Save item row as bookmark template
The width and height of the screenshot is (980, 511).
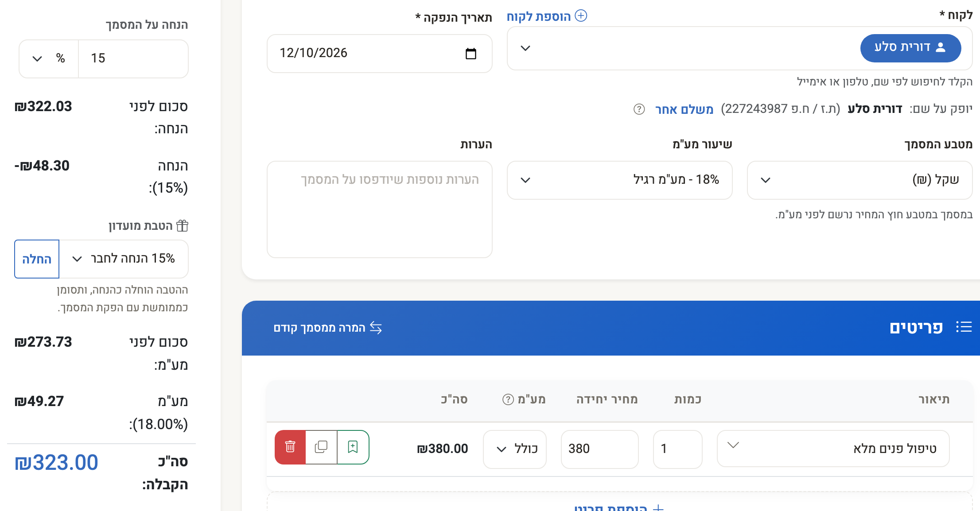coord(353,447)
